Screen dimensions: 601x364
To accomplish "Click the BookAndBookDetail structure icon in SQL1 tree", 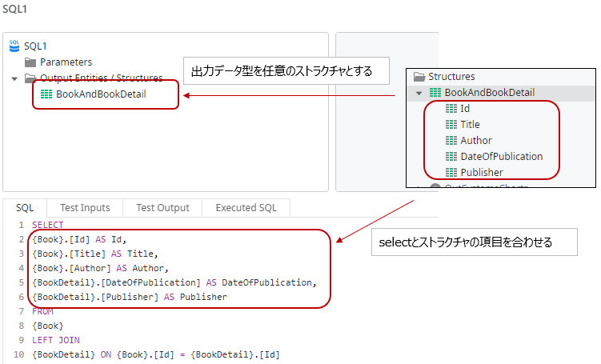I will (46, 94).
